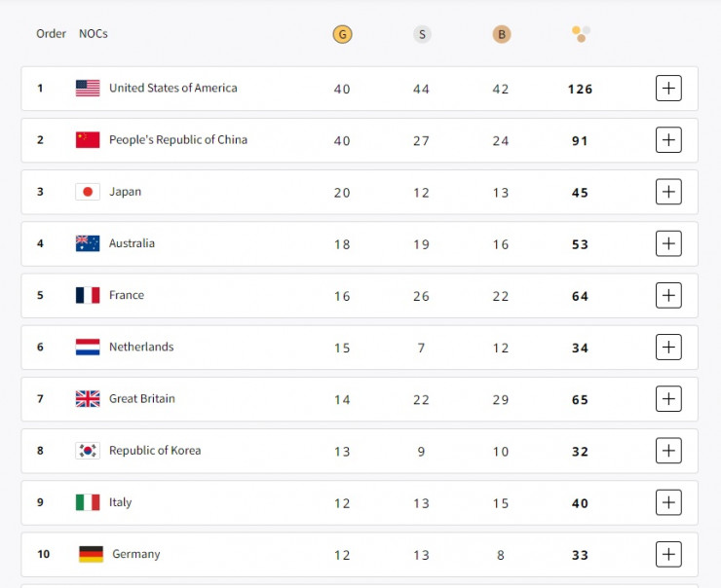Expand the United States of America row
Image resolution: width=721 pixels, height=588 pixels.
[x=668, y=89]
